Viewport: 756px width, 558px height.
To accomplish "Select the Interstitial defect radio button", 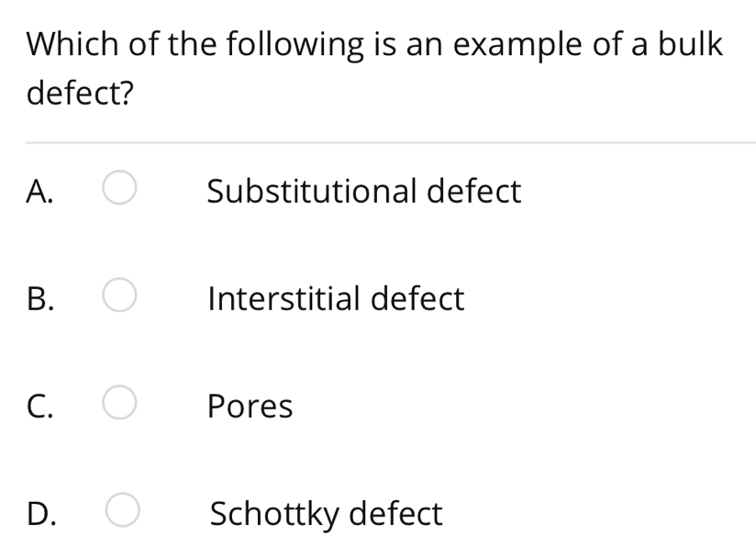I will pos(119,298).
